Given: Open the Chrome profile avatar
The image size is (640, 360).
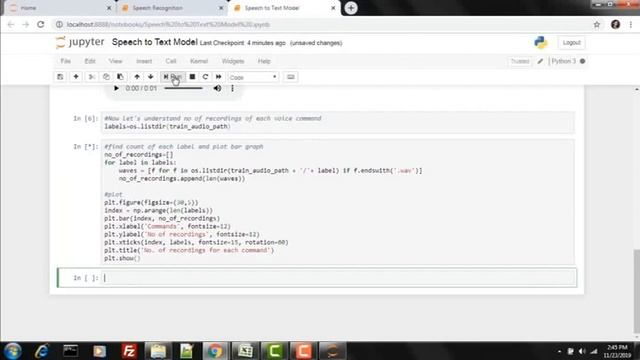Looking at the screenshot, I should pyautogui.click(x=616, y=24).
